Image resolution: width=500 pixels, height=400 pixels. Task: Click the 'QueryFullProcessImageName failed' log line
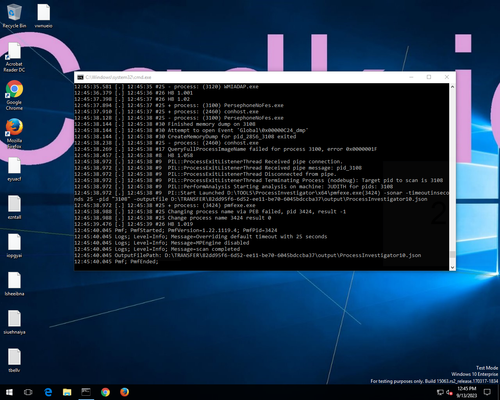[226, 149]
